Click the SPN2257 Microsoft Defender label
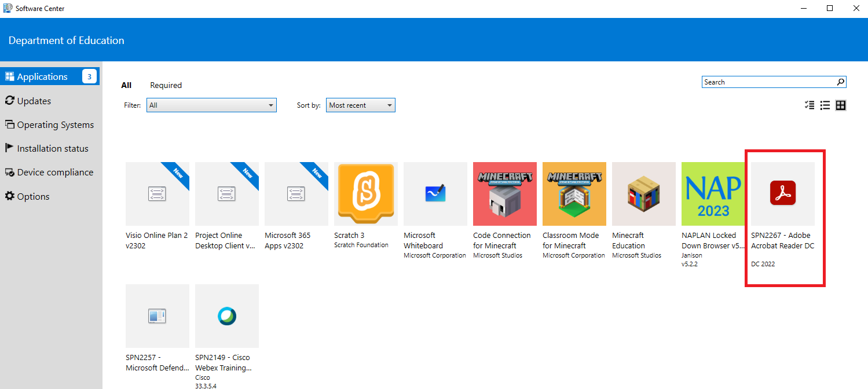868x389 pixels. 158,362
